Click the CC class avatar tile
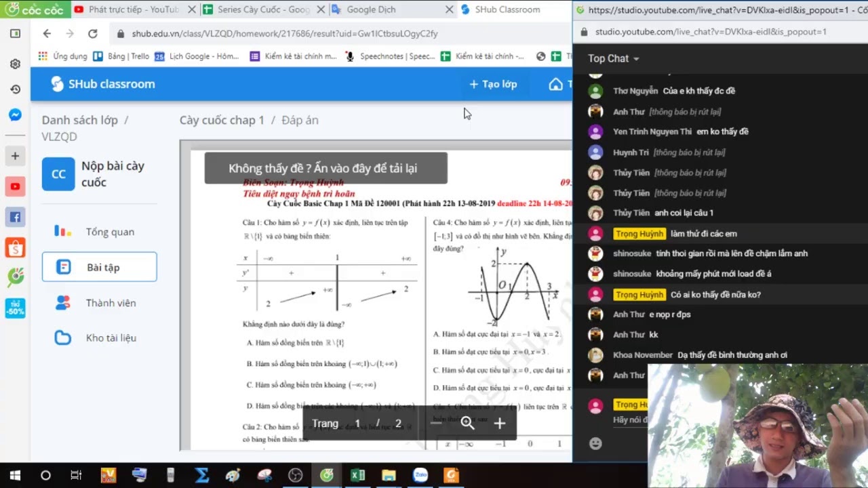 click(58, 174)
